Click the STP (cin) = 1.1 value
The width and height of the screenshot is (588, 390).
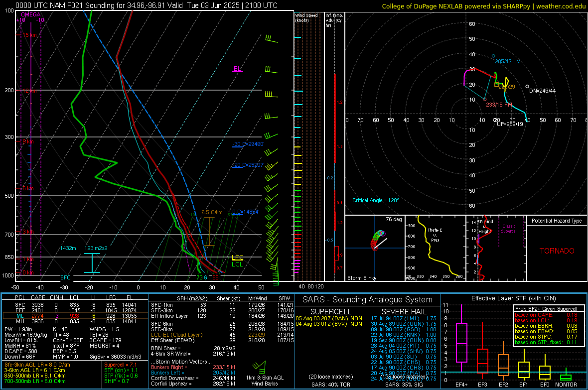tap(121, 370)
